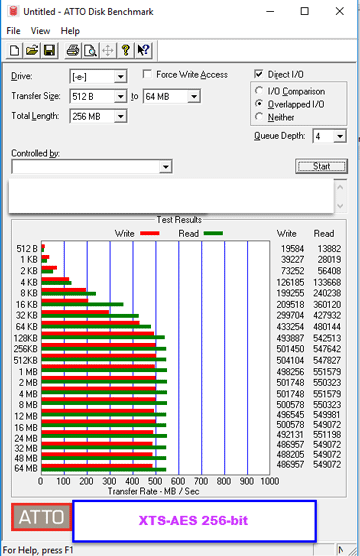360x556 pixels.
Task: Maximize the ATTO window
Action: (x=304, y=11)
